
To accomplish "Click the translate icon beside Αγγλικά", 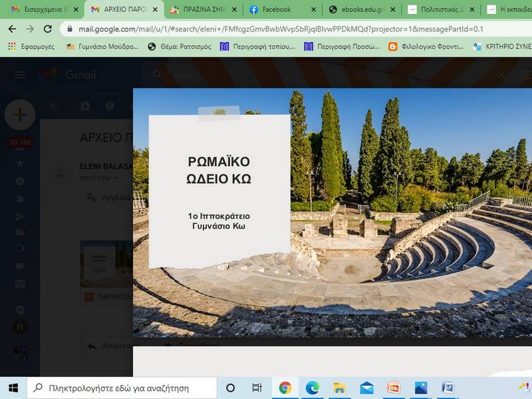I will 90,197.
